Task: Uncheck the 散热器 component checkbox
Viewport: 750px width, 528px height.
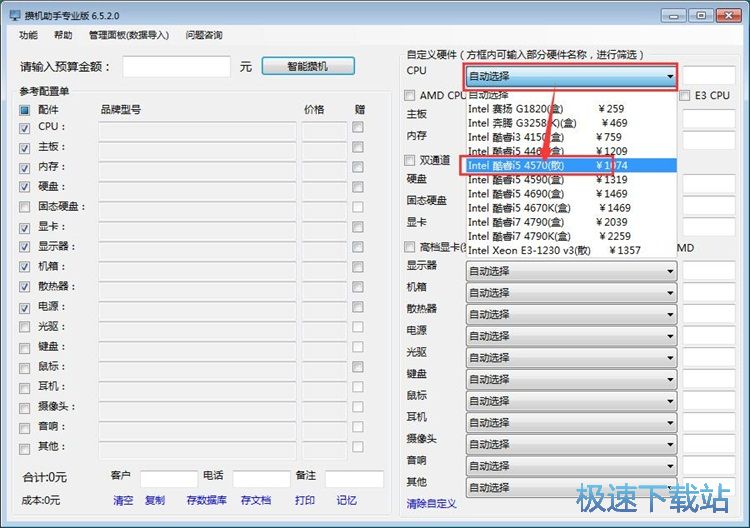Action: (24, 287)
